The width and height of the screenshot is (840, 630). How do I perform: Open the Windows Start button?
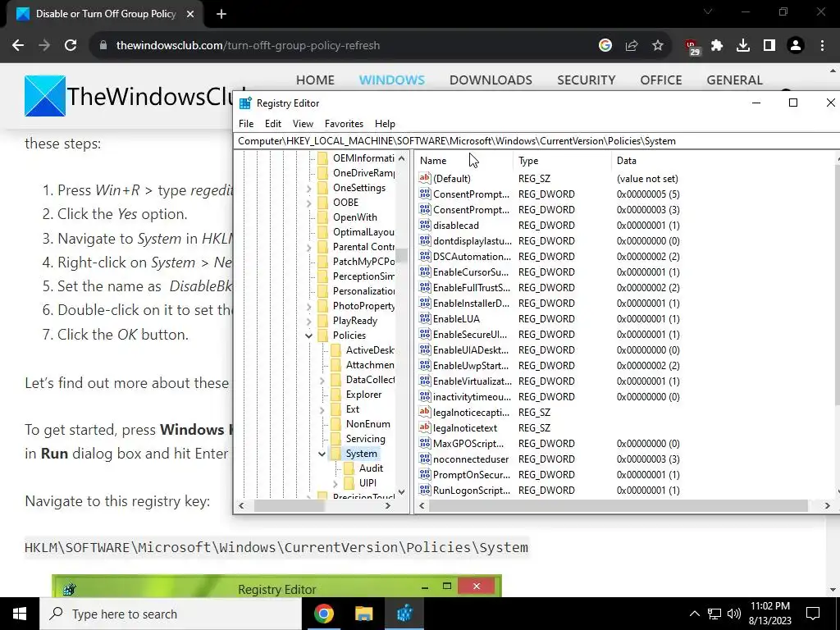point(20,614)
